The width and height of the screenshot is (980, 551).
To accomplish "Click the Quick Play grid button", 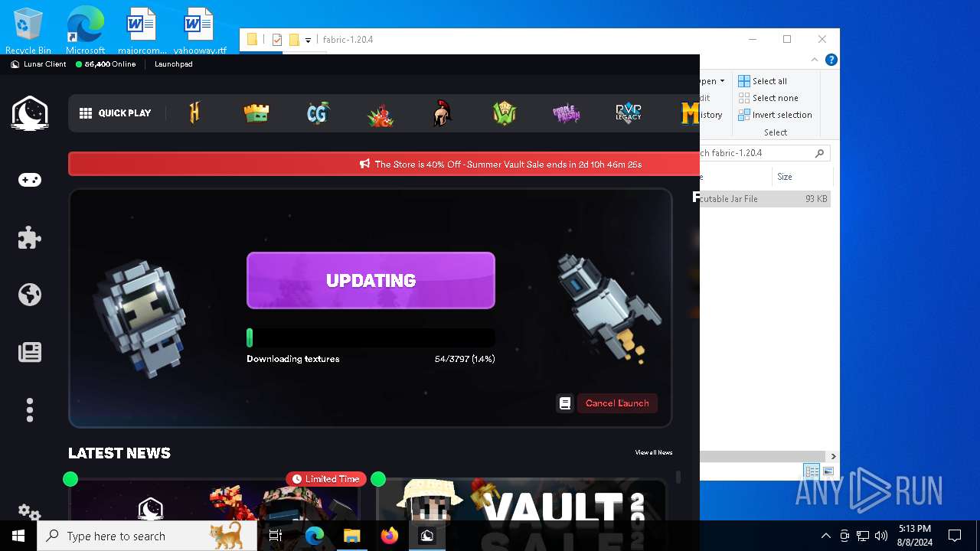I will 116,113.
